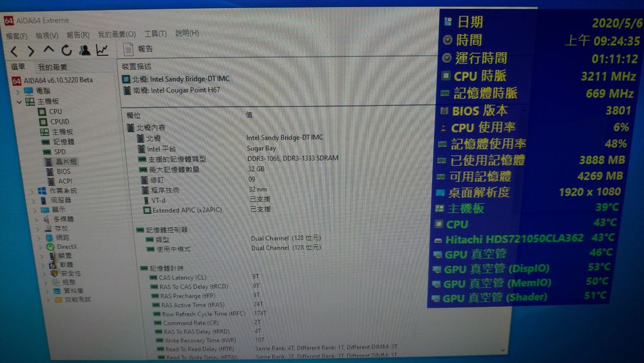Expand the 網路 tree node

40,238
